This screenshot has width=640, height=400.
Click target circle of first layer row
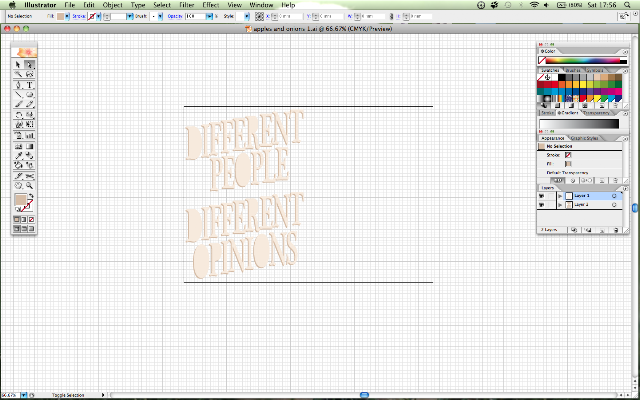tap(614, 196)
